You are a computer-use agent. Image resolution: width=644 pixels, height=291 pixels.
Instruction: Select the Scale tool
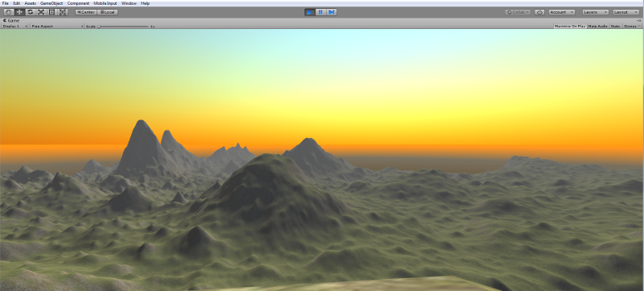[41, 12]
